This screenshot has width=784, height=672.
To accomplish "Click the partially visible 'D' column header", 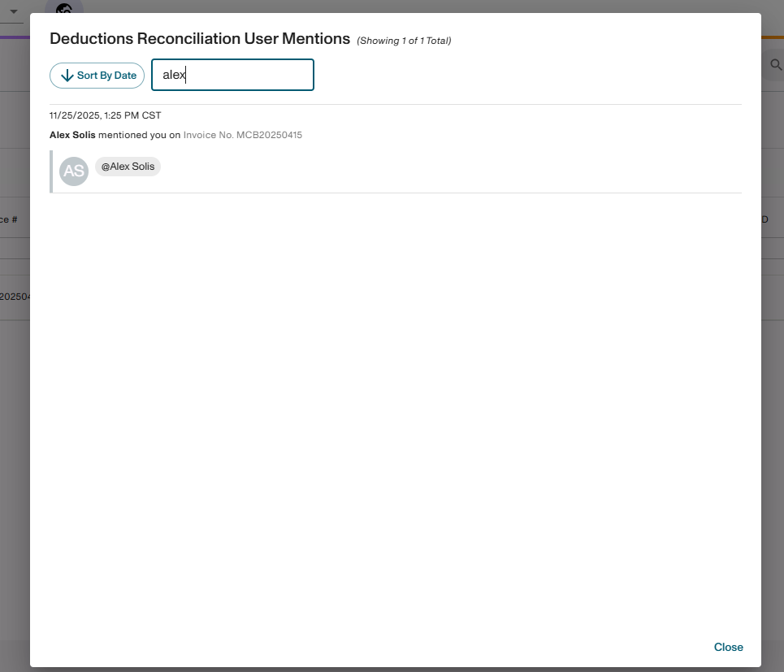I will pos(765,219).
